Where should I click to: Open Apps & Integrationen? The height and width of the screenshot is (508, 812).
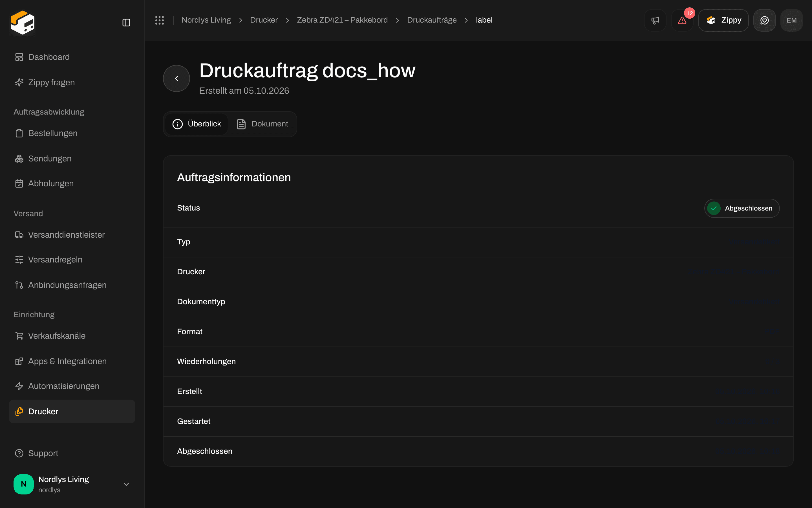pos(72,361)
